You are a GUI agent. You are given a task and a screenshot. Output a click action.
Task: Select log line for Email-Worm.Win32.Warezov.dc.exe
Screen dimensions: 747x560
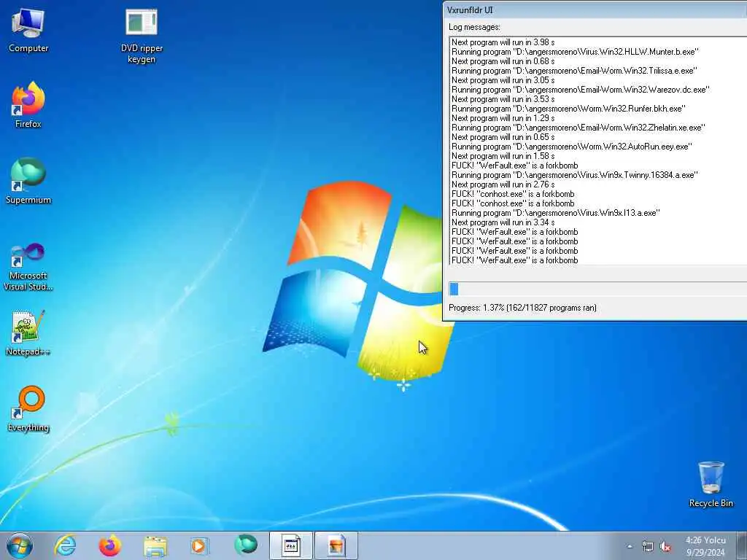click(x=580, y=90)
